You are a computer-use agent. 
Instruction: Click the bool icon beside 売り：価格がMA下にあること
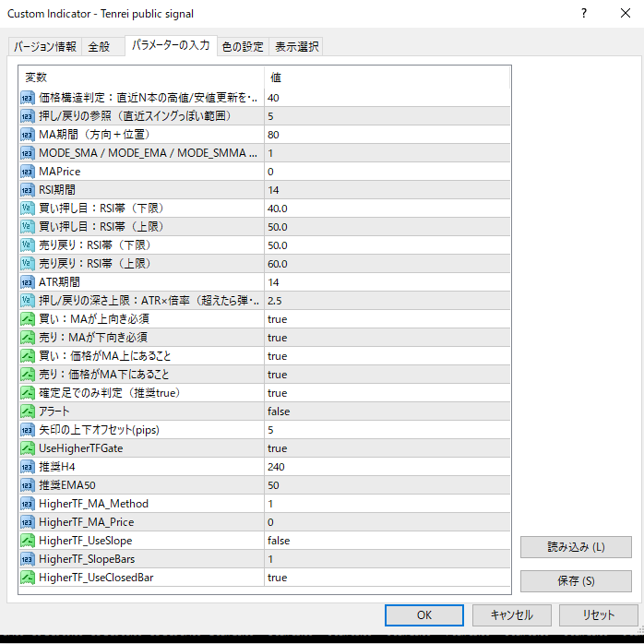(x=28, y=375)
